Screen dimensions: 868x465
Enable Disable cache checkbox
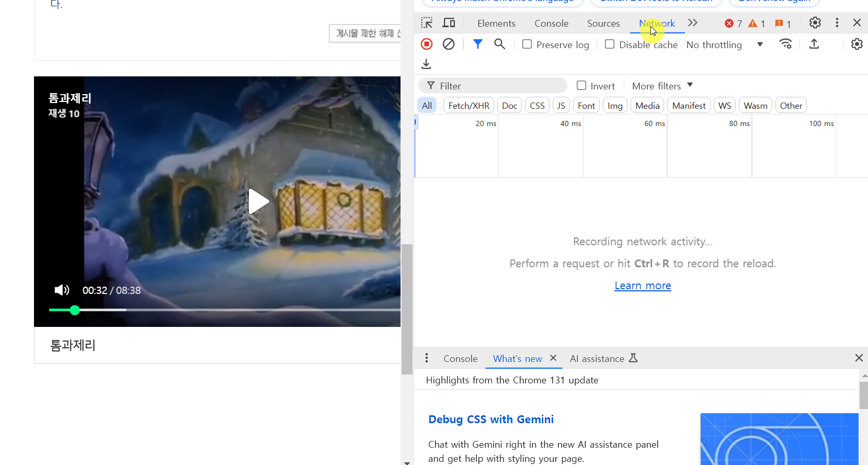[610, 44]
